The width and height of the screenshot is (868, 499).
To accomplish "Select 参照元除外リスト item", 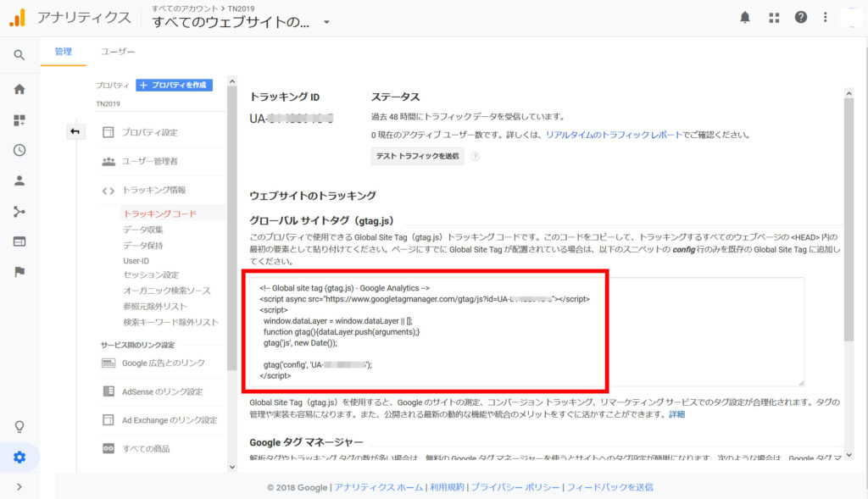I will (x=155, y=306).
